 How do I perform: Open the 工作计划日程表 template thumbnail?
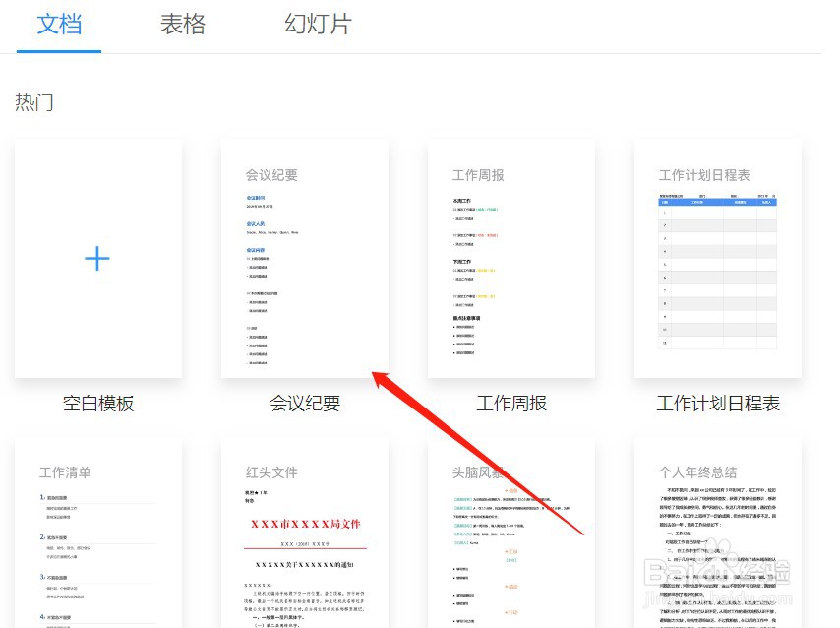pyautogui.click(x=717, y=258)
